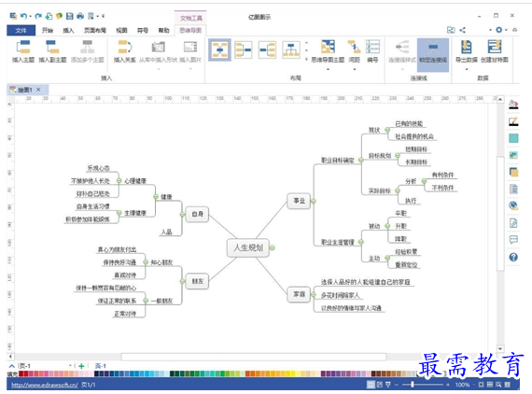Viewport: 532px width, 394px height.
Task: Select the 人生规划 central topic
Action: click(248, 247)
